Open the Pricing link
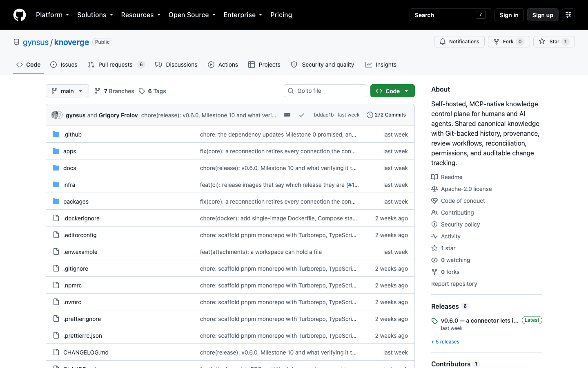Viewport: 588px width, 368px height. (x=281, y=15)
